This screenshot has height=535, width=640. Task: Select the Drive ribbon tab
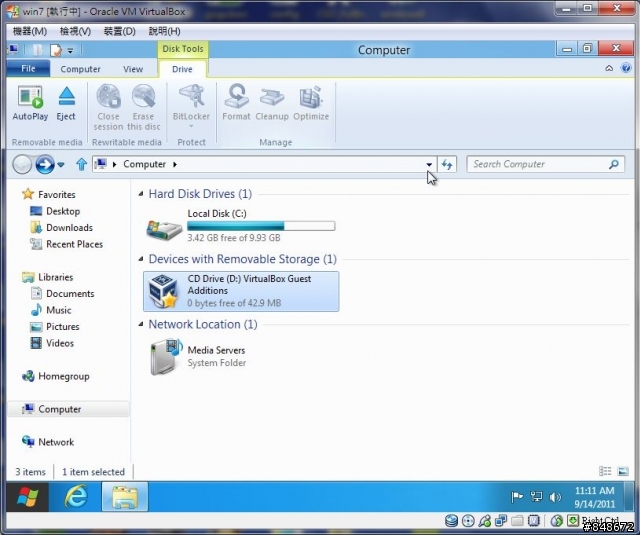182,69
